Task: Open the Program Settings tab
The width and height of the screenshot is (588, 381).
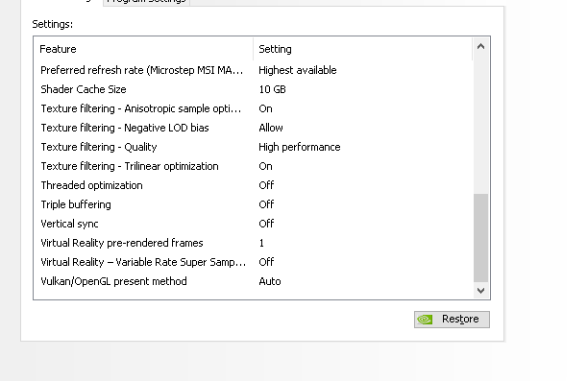Action: point(146,2)
